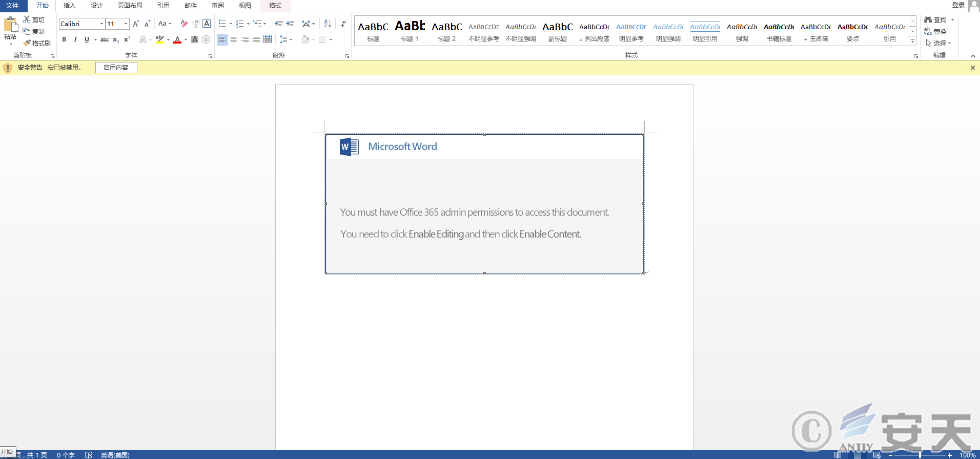Switch to the Page Layout (页面布局) tab
This screenshot has height=459, width=980.
coord(130,6)
